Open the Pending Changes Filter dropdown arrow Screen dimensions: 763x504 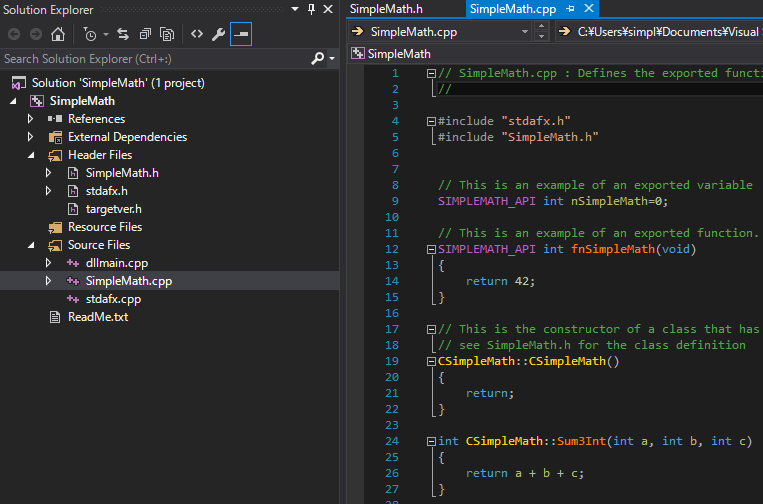(106, 35)
